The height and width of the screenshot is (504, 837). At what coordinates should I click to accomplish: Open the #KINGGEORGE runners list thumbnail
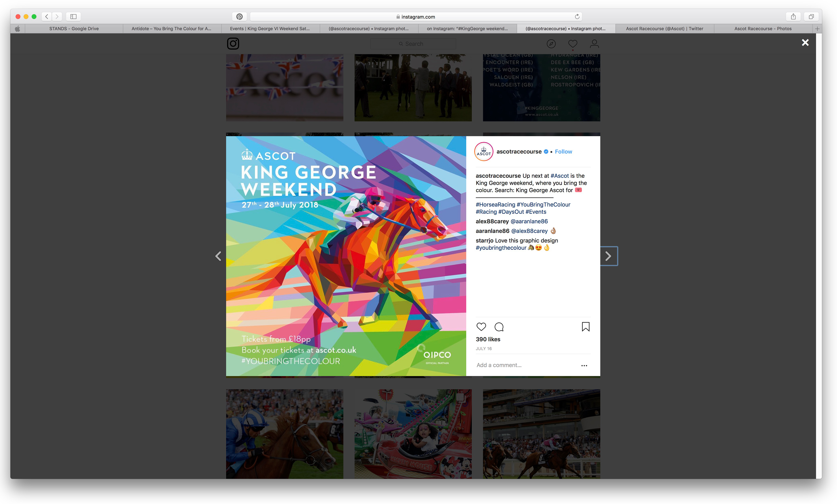[x=541, y=88]
